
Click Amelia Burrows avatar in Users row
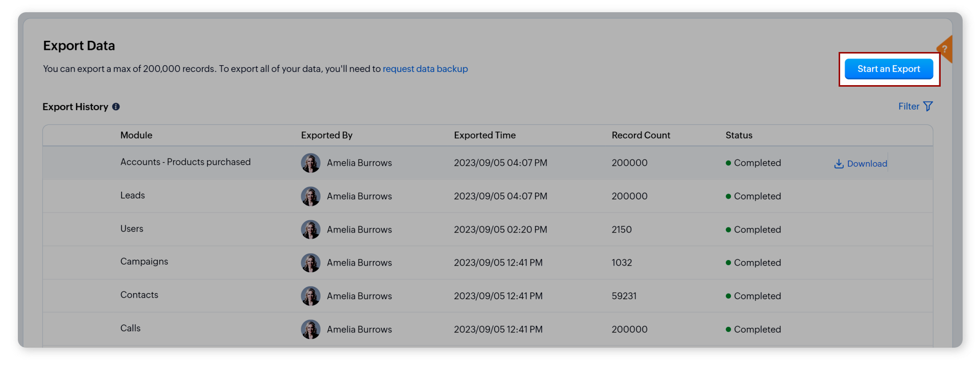[x=310, y=229]
